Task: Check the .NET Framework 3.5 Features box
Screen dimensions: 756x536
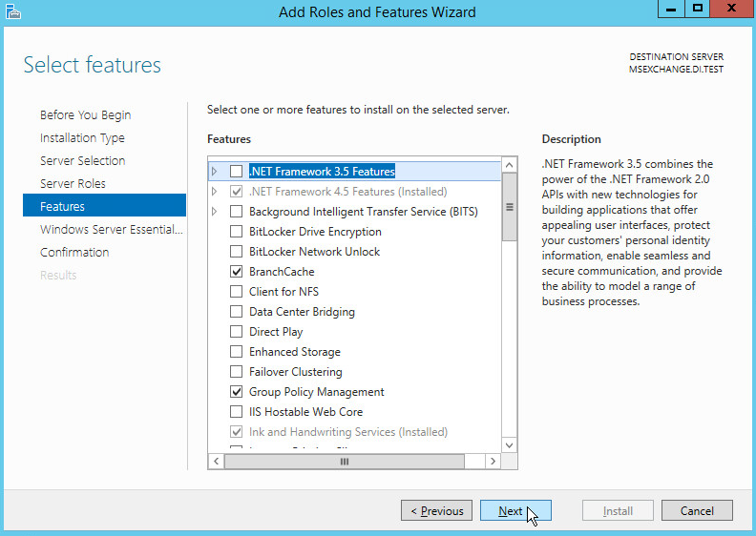Action: point(236,172)
